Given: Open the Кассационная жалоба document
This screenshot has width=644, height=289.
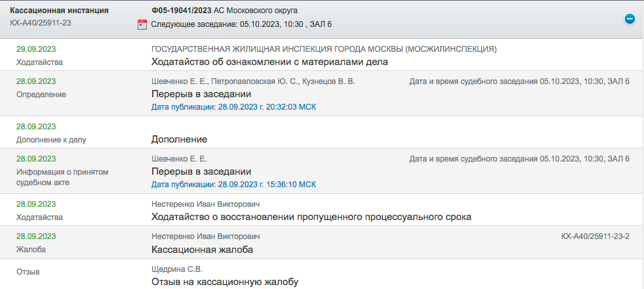Looking at the screenshot, I should click(x=202, y=250).
